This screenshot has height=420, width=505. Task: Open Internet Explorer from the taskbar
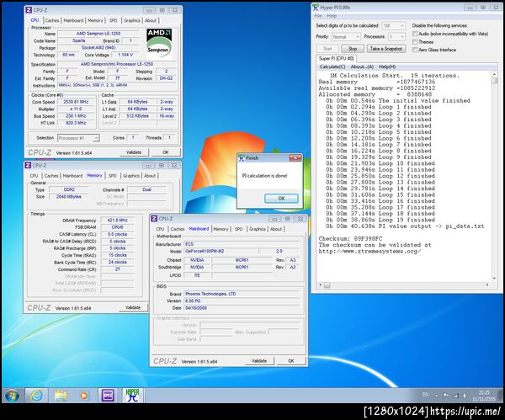(36, 395)
